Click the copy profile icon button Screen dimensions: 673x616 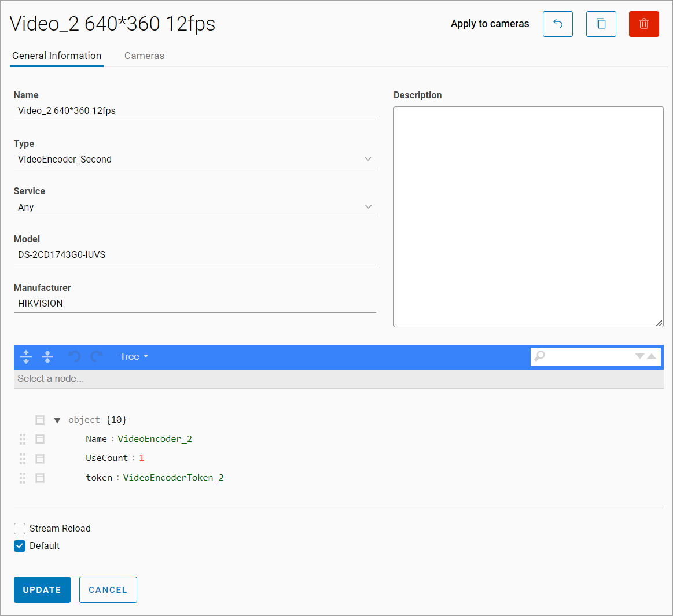point(601,24)
